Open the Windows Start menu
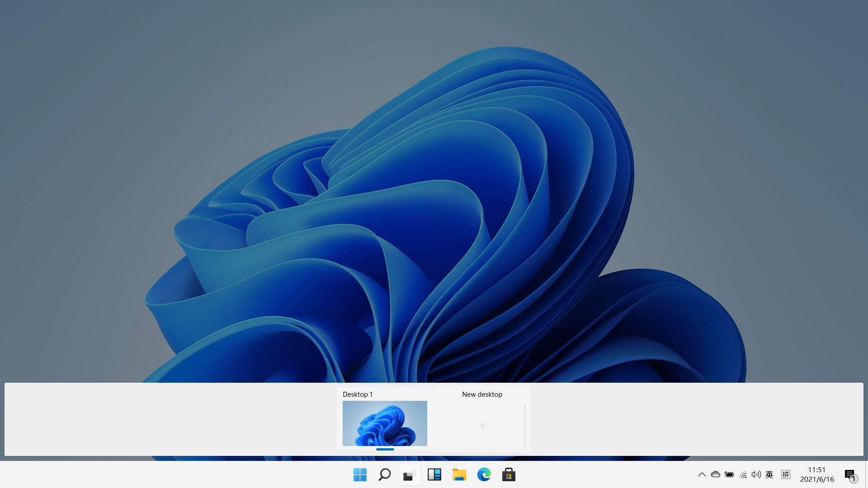The image size is (868, 488). pyautogui.click(x=360, y=475)
